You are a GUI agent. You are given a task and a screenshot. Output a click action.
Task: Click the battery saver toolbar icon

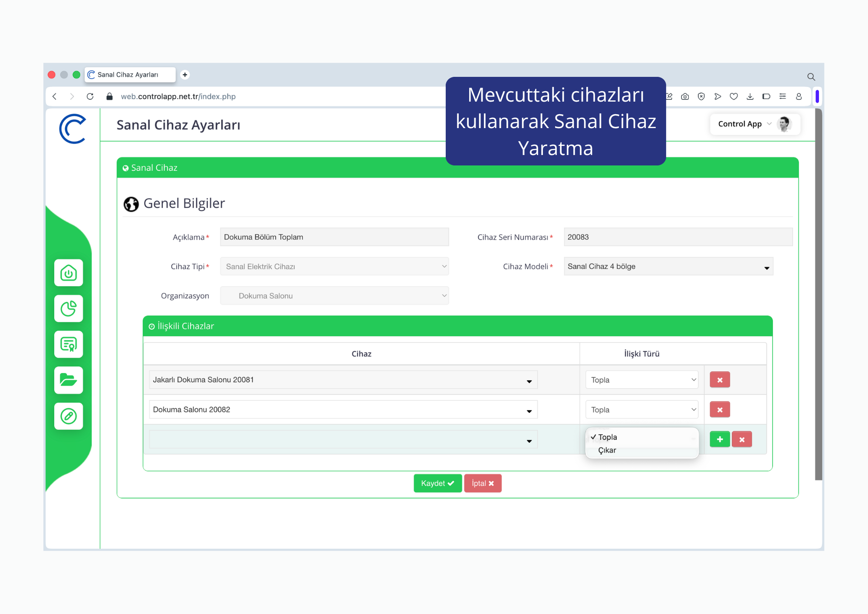[766, 96]
